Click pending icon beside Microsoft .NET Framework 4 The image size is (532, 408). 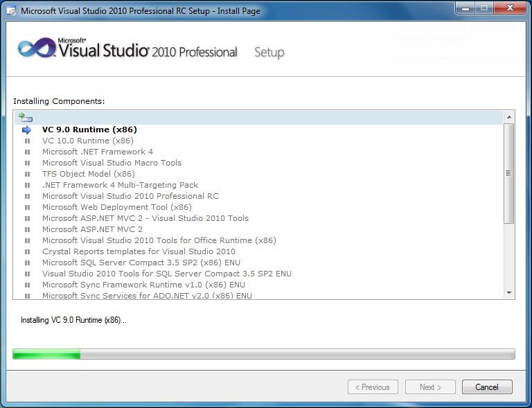pos(28,152)
